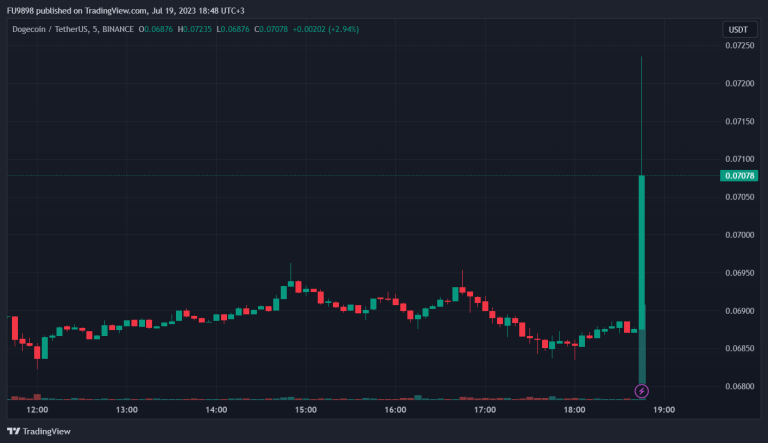Click the +2.94% change value in legend
Viewport: 768px width, 443px height.
[x=342, y=29]
